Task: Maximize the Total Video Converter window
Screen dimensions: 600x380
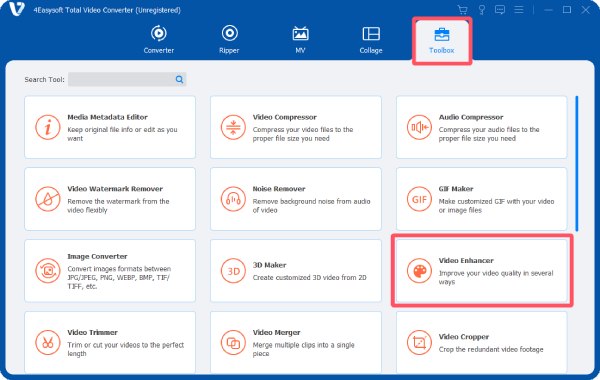Action: 567,10
